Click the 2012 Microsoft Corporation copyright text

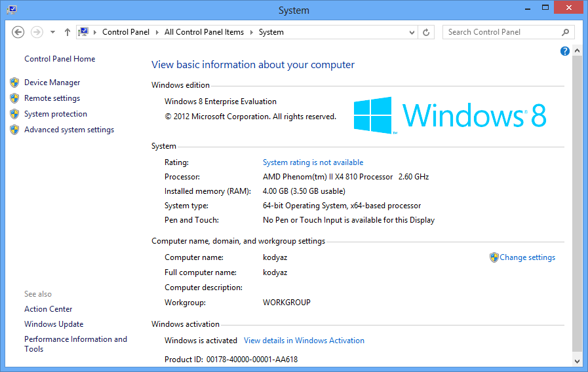click(250, 117)
